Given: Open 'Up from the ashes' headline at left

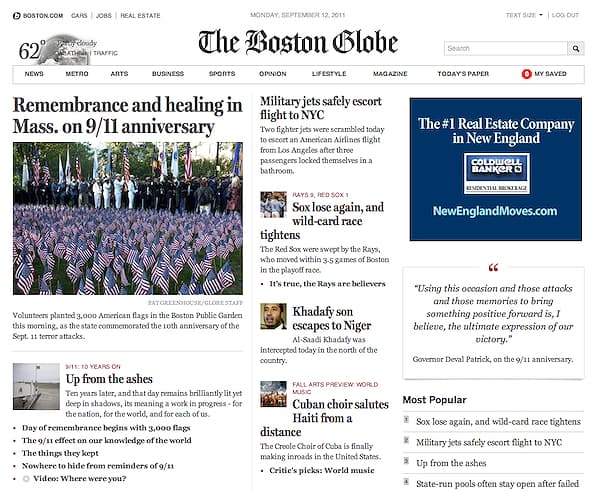Looking at the screenshot, I should click(109, 379).
